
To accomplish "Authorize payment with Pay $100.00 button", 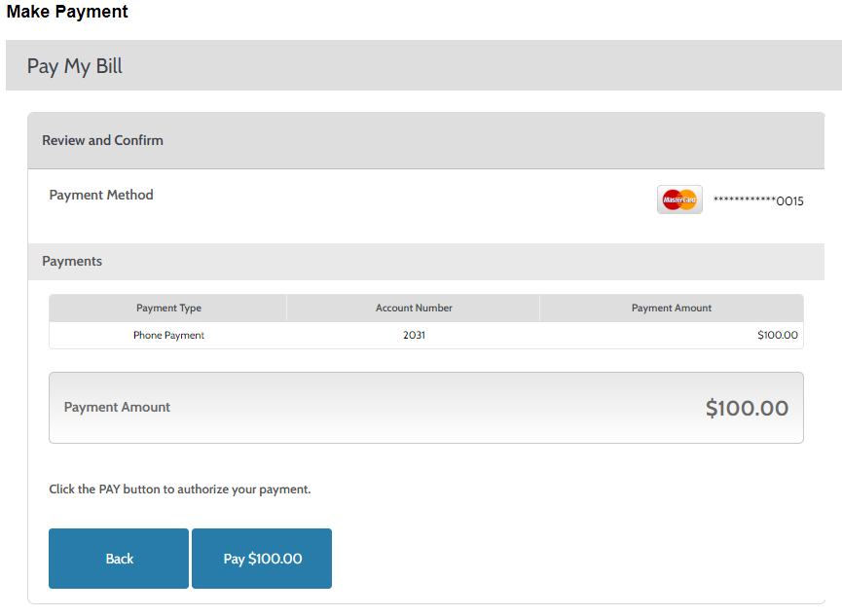I will pos(262,559).
